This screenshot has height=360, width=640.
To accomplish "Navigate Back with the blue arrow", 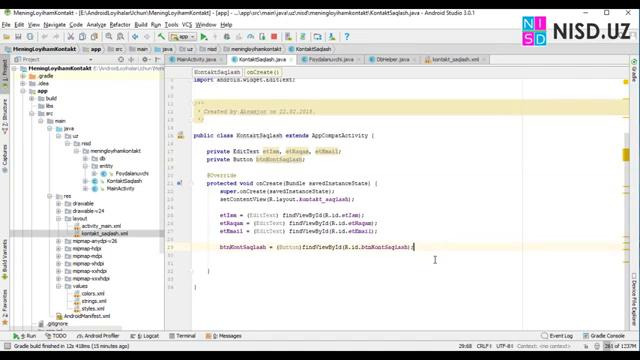I will click(x=135, y=37).
